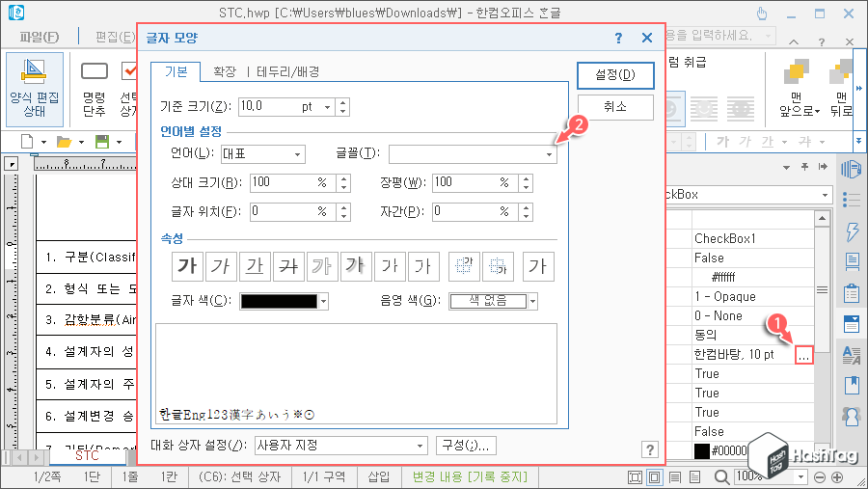This screenshot has width=868, height=489.
Task: Click Open folder icon in toolbar
Action: 65,142
